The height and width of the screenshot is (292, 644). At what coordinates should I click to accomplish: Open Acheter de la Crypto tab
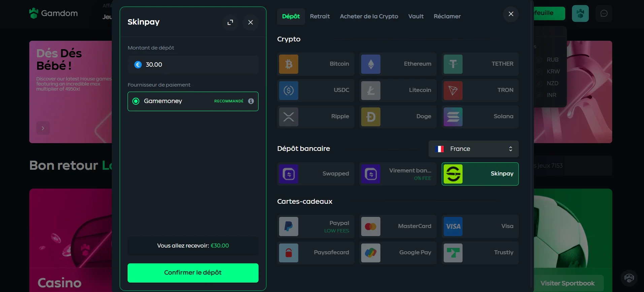[369, 17]
